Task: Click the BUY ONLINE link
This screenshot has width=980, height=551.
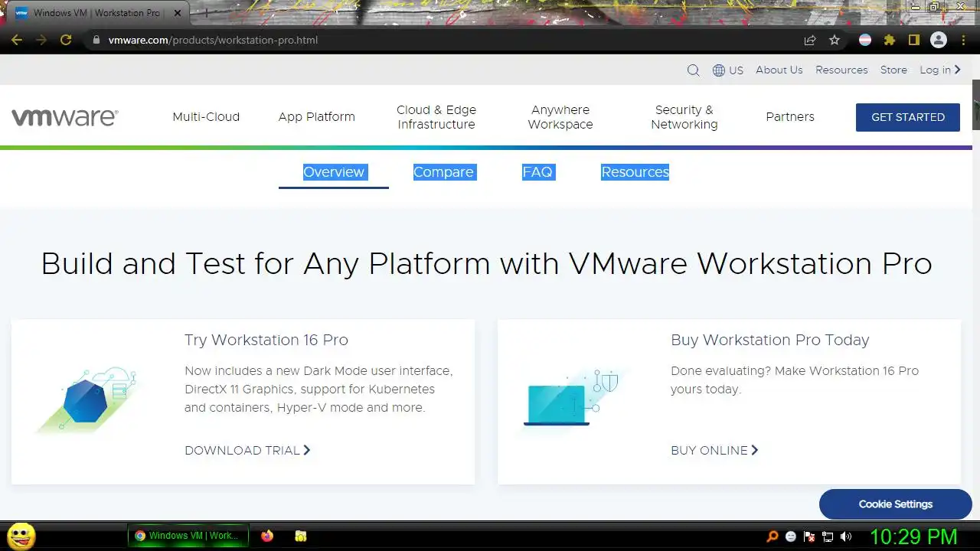Action: (714, 450)
